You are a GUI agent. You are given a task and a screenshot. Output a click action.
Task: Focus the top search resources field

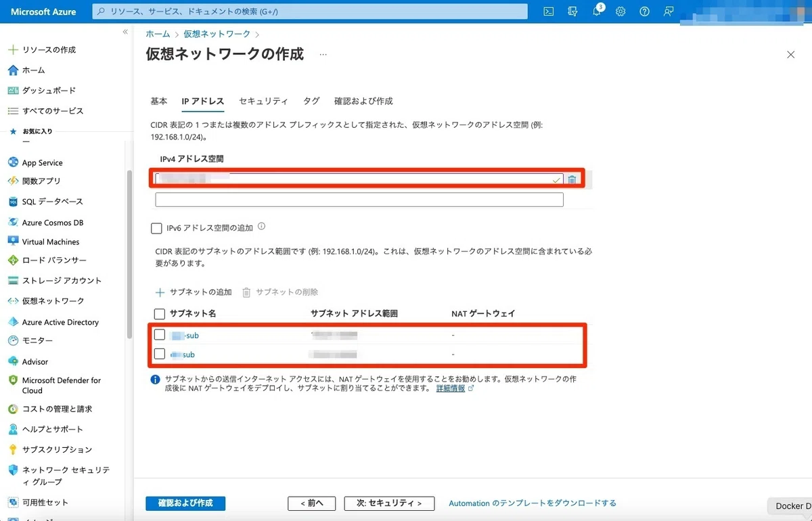(x=310, y=12)
